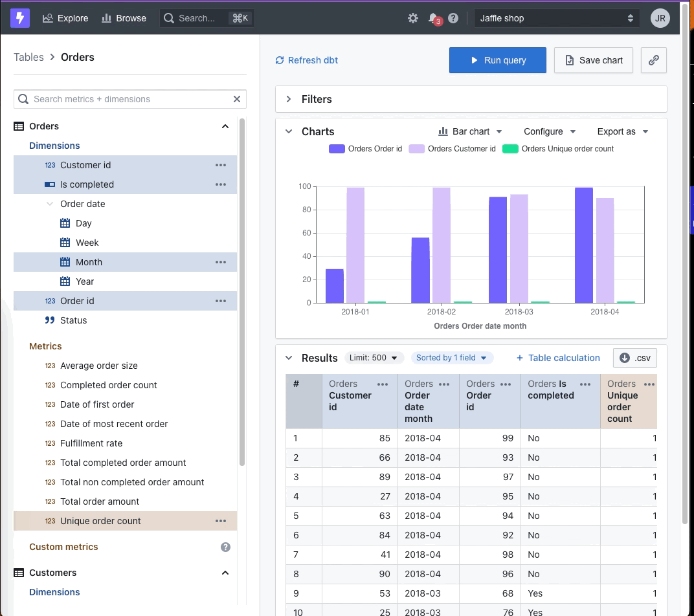Collapse the Order date tree group
Image resolution: width=694 pixels, height=616 pixels.
coord(50,204)
